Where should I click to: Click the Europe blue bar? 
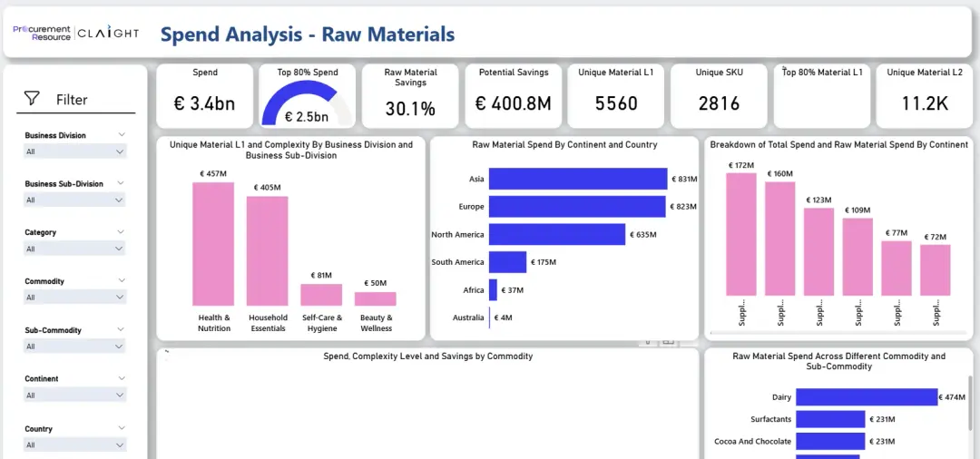pos(577,207)
